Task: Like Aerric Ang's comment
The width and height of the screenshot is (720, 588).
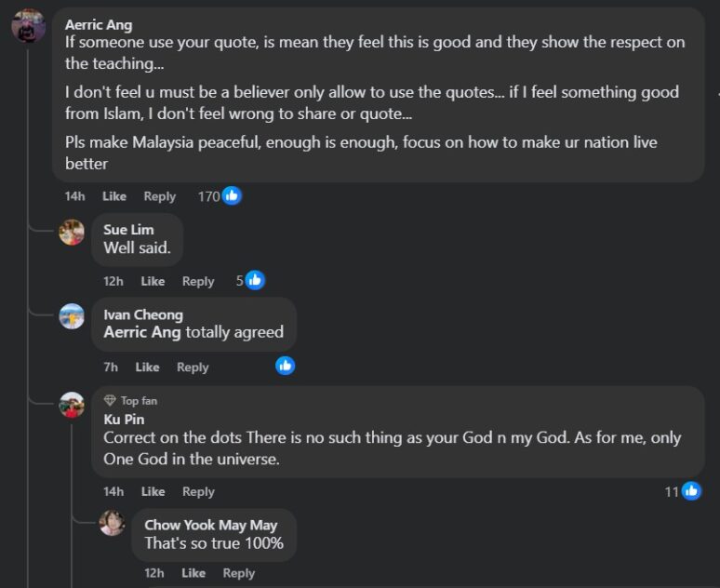Action: click(114, 196)
